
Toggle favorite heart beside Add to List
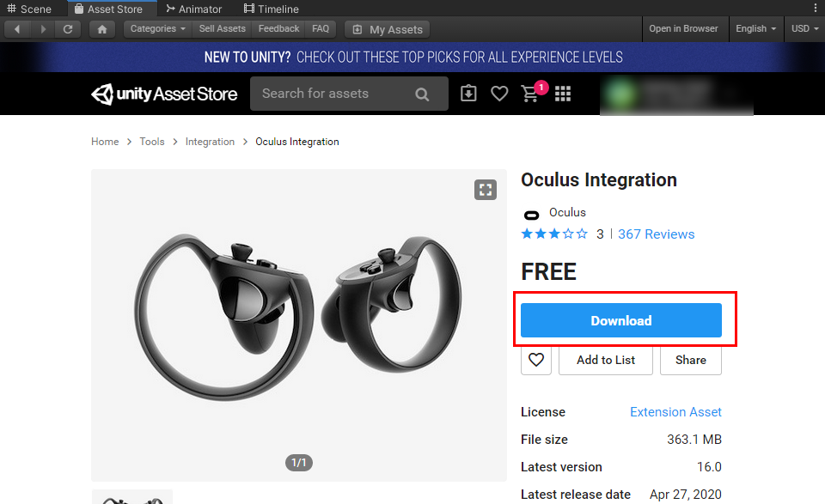point(536,360)
